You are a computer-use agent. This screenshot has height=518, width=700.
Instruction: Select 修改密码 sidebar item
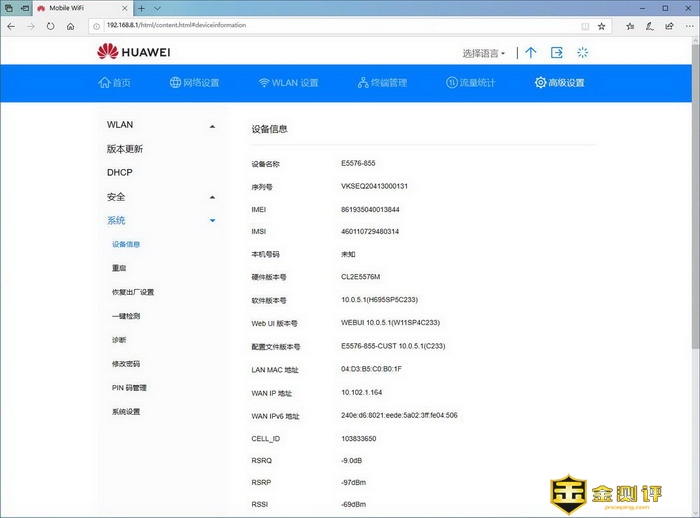click(126, 364)
